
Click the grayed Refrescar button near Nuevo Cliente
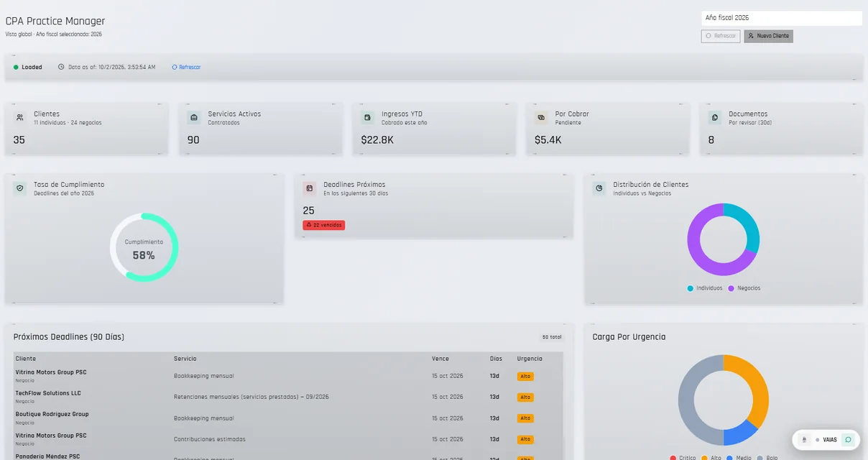[x=721, y=36]
